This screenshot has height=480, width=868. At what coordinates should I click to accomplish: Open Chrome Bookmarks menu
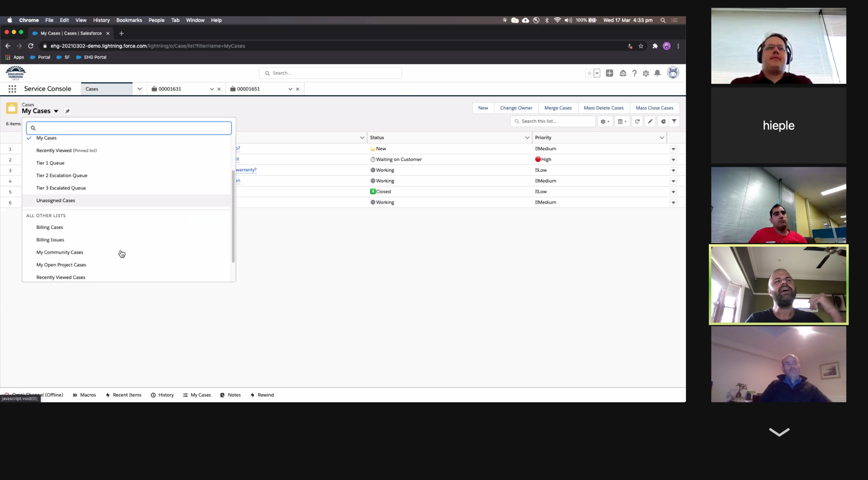click(129, 20)
